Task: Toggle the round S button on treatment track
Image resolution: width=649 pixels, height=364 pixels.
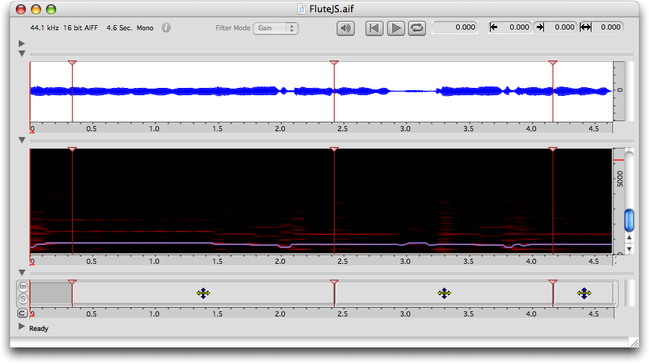Action: coord(23,299)
